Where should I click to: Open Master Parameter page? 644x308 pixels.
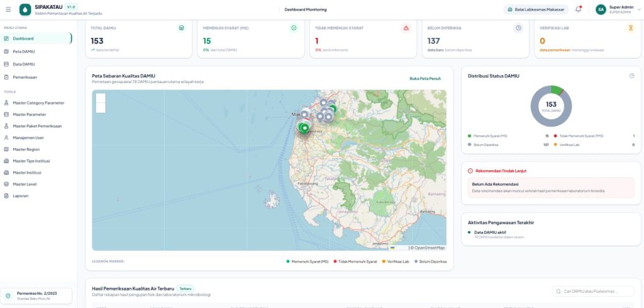[36, 114]
